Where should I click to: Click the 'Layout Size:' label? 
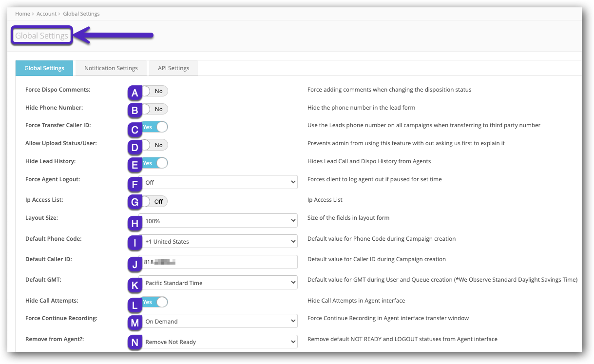click(42, 218)
